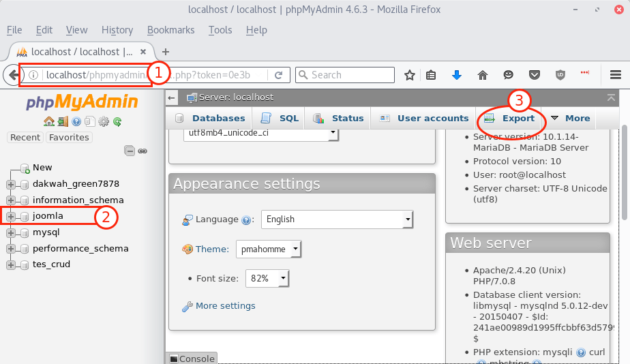Click the uBlock Origin shield icon
The image size is (630, 364).
point(560,75)
